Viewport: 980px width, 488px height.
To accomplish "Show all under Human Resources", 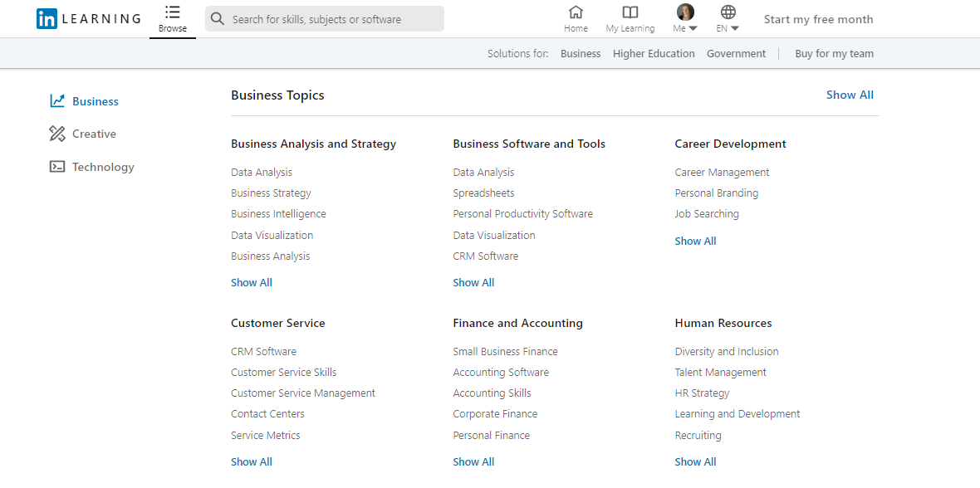I will 696,461.
